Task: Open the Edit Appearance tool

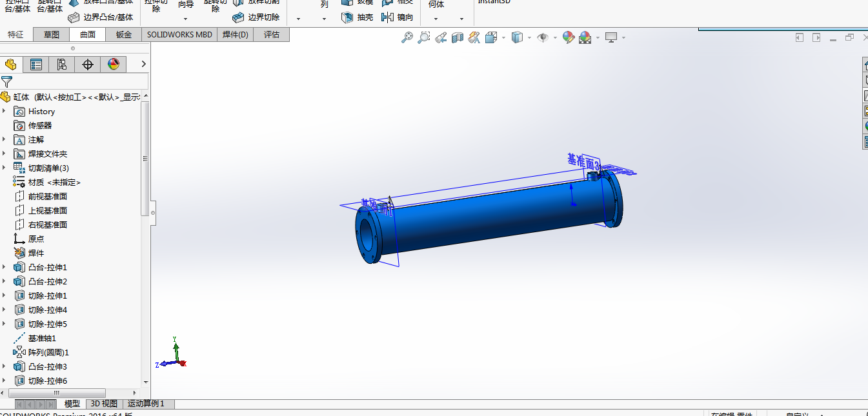Action: (x=568, y=37)
